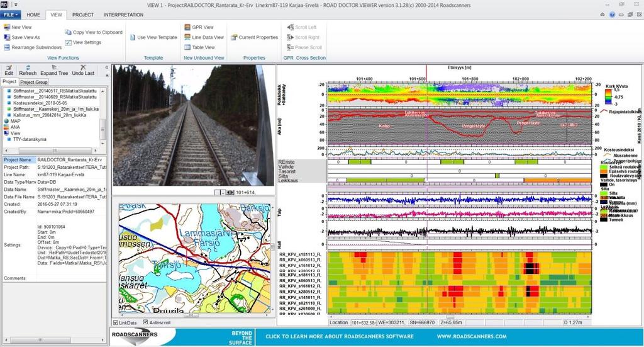Select Stiffmaster__Kaarrekorj_20m tree item
Screen dimensions: 644x347
(53, 109)
